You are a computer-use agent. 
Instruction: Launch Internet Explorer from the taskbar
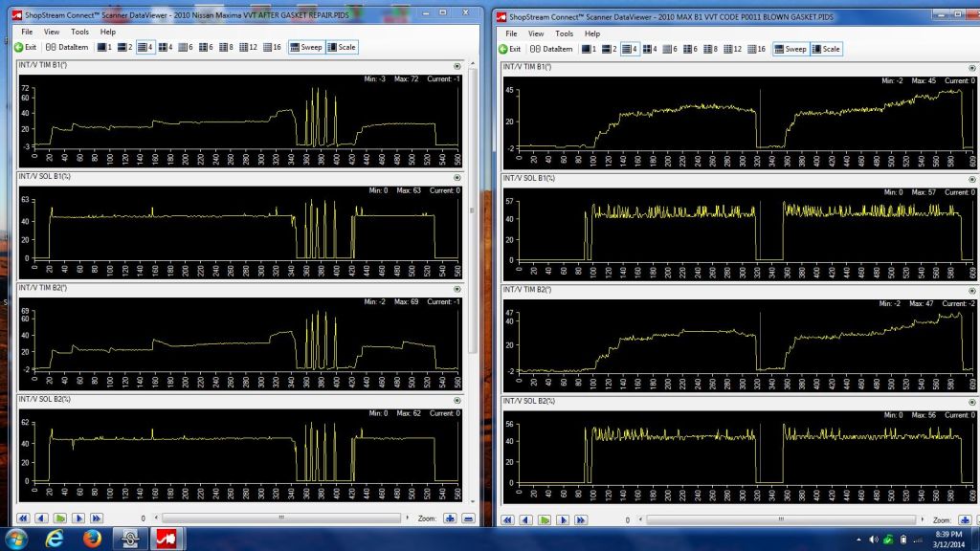[55, 539]
